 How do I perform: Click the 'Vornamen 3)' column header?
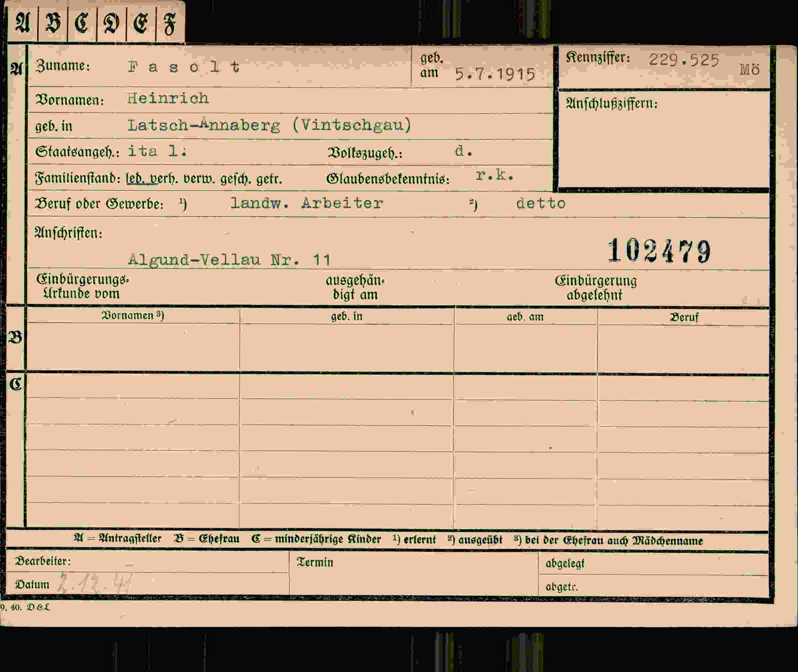coord(133,316)
